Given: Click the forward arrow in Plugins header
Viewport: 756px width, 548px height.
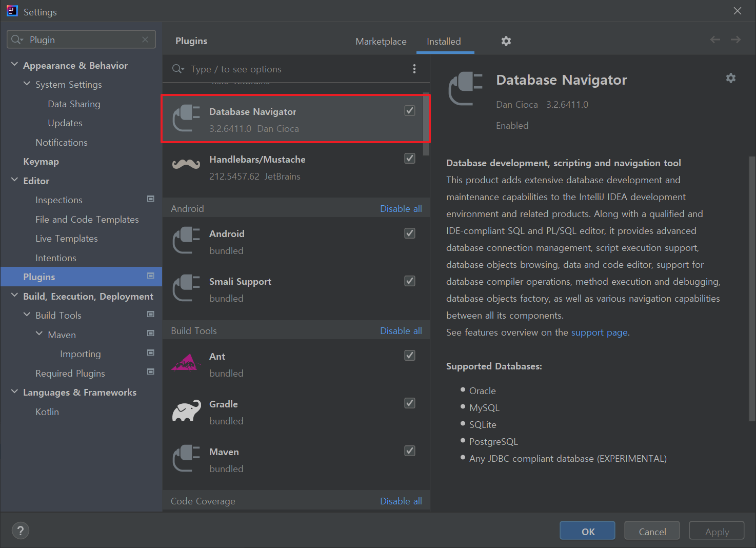Looking at the screenshot, I should point(736,40).
